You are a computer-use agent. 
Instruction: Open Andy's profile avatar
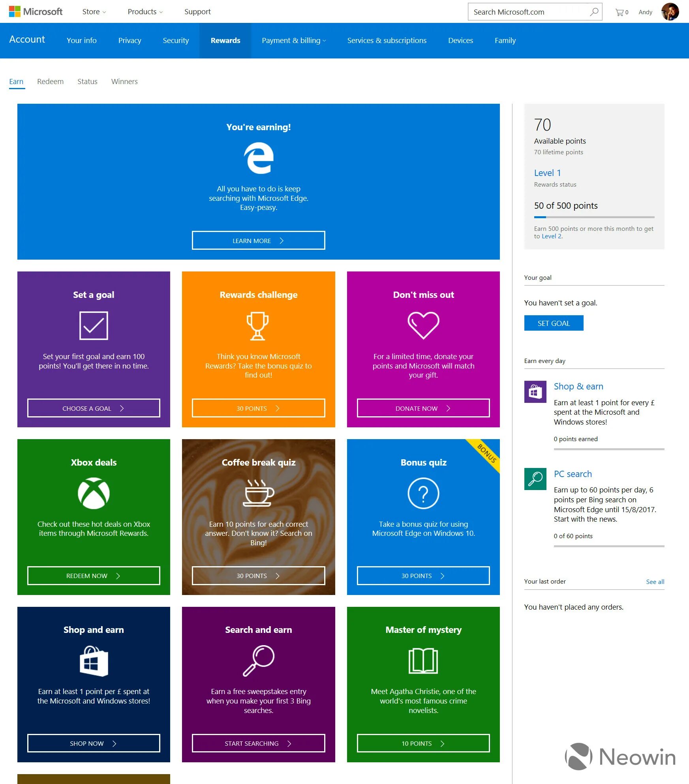[x=670, y=11]
